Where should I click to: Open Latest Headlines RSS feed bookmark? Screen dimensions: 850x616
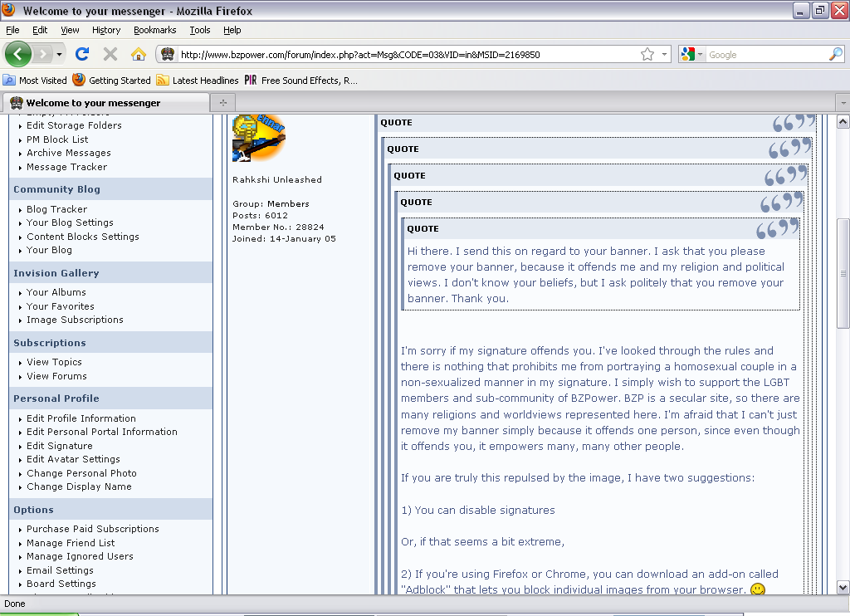click(198, 81)
